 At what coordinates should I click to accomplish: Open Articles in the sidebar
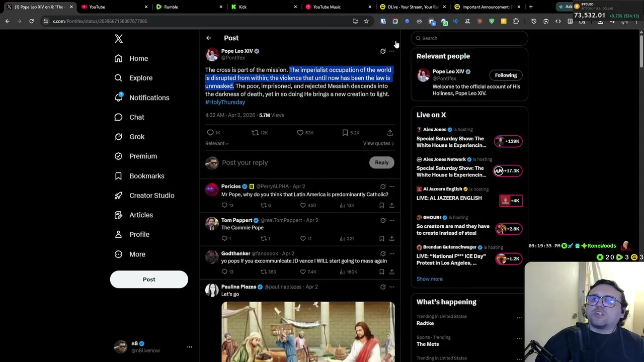[134, 215]
